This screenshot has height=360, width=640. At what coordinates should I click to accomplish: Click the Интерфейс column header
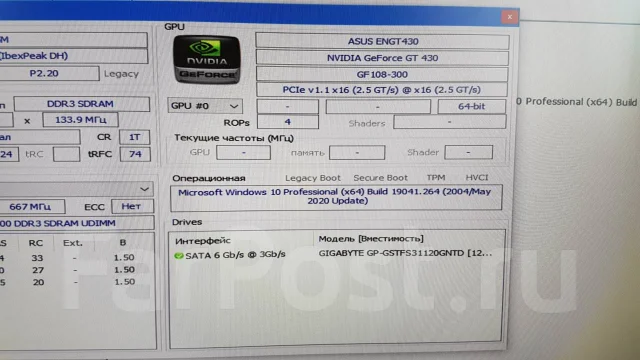(203, 241)
